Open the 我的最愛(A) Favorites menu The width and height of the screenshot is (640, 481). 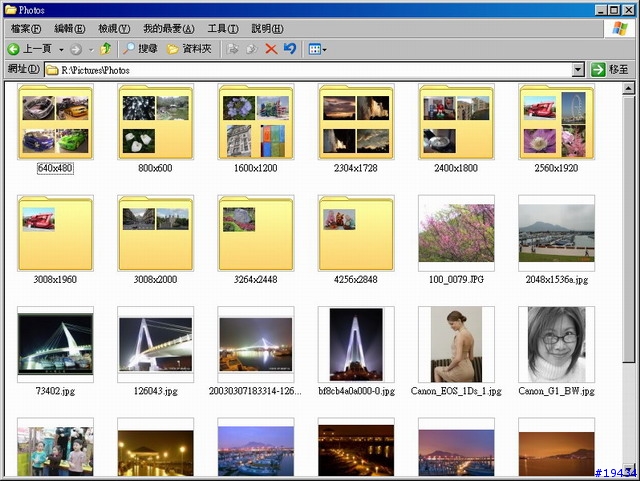(x=169, y=29)
